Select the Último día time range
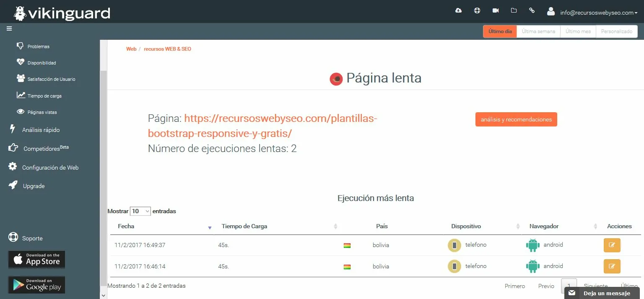 pos(500,31)
